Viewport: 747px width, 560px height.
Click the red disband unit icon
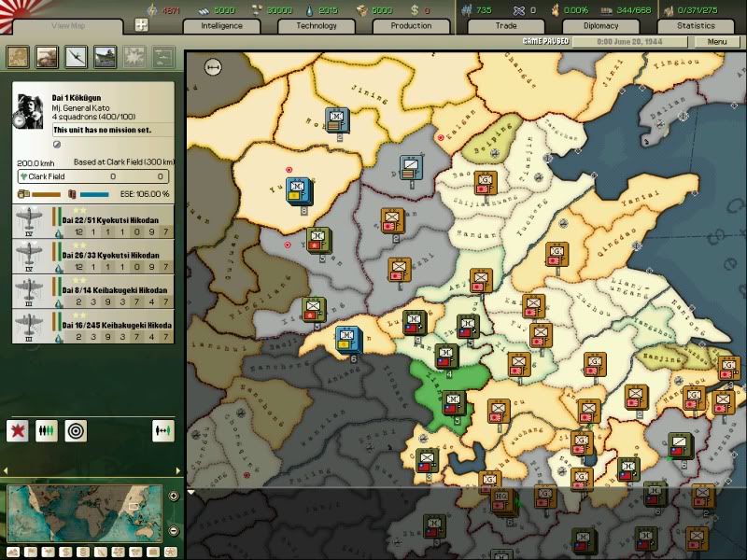[17, 429]
